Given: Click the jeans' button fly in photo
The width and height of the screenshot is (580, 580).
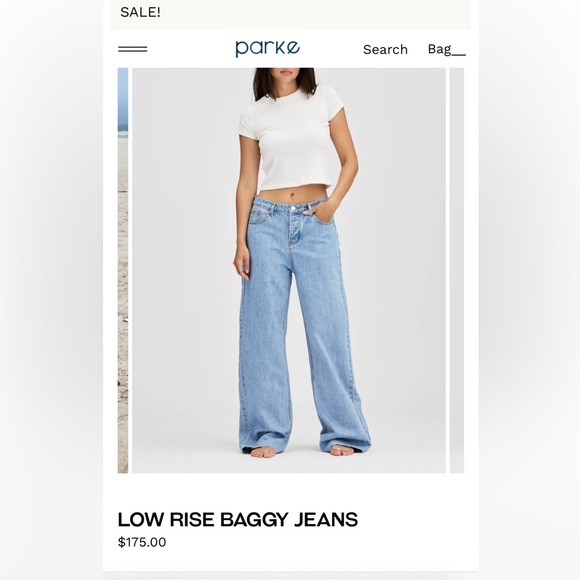Looking at the screenshot, I should click(294, 226).
